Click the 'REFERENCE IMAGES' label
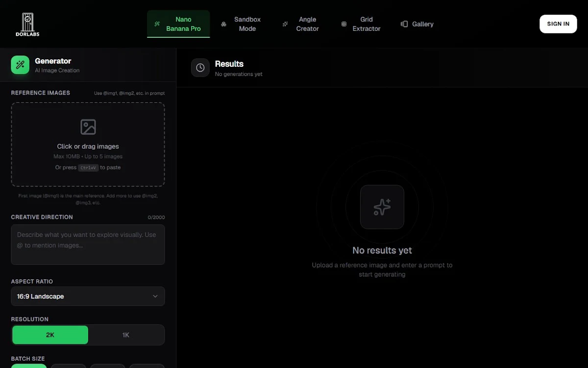The width and height of the screenshot is (588, 368). coord(41,93)
